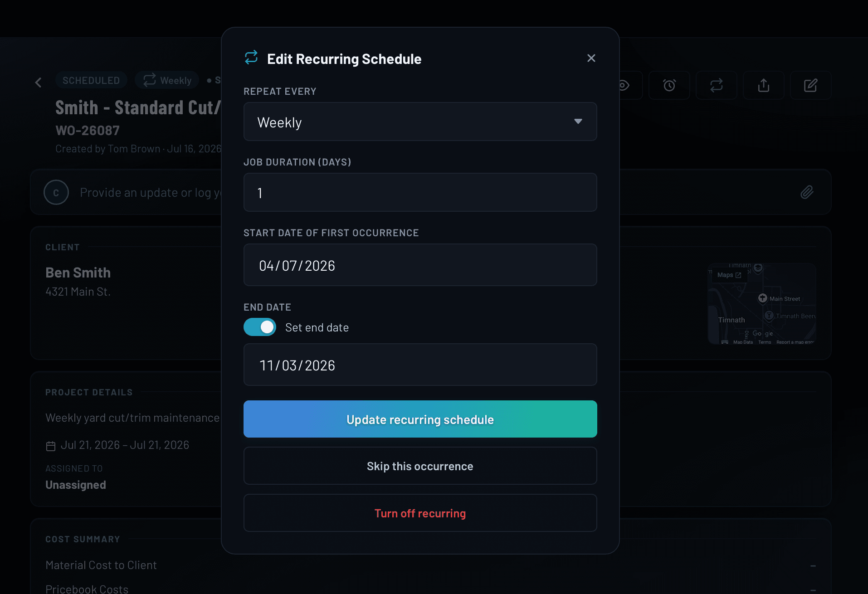
Task: Click the recurring icon in dialog title
Action: click(251, 58)
